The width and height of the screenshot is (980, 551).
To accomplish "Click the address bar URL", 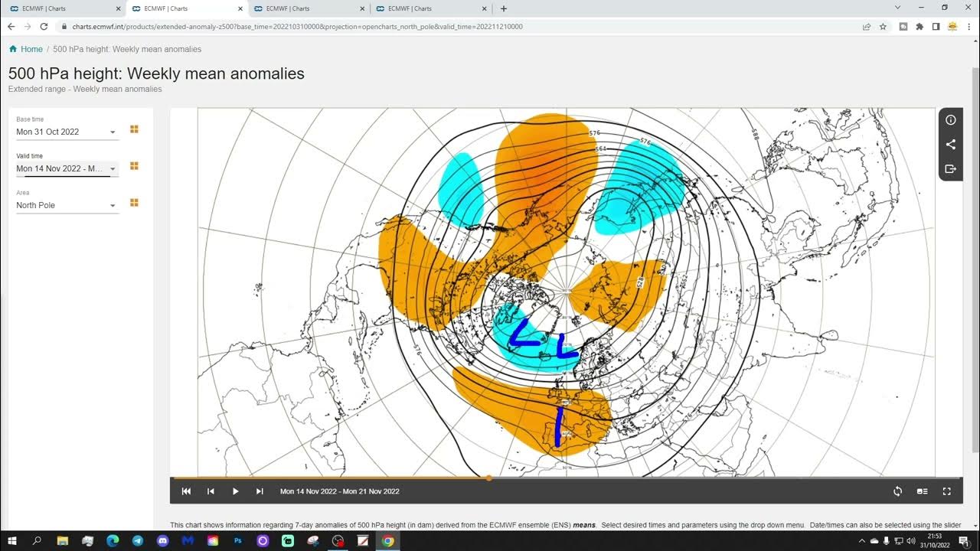I will click(298, 26).
